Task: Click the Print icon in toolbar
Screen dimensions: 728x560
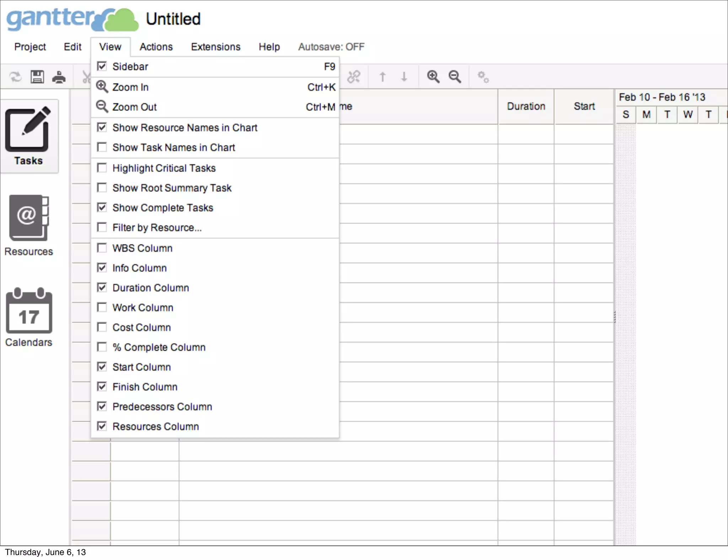Action: (x=59, y=76)
